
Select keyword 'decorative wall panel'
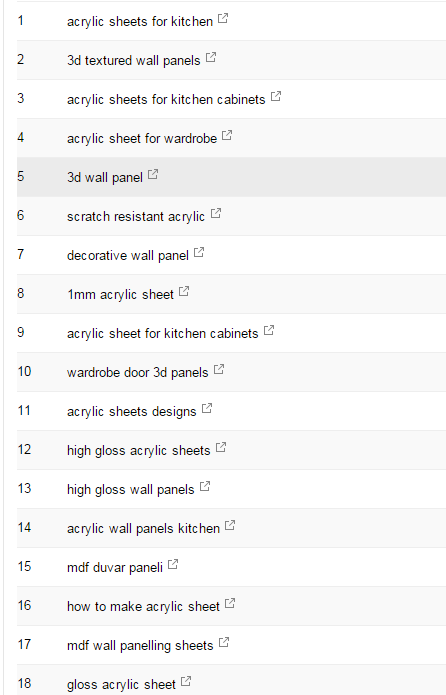(128, 256)
